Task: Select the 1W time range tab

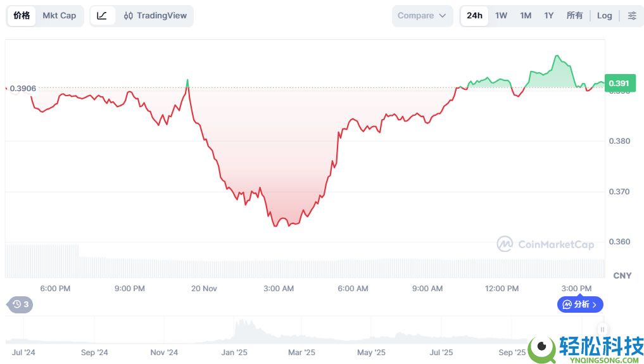Action: coord(501,16)
